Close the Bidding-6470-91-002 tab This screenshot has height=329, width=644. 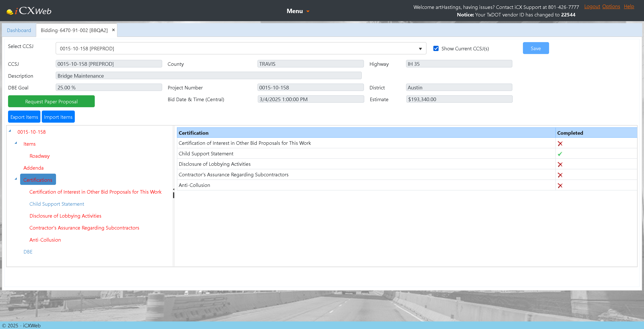[113, 30]
